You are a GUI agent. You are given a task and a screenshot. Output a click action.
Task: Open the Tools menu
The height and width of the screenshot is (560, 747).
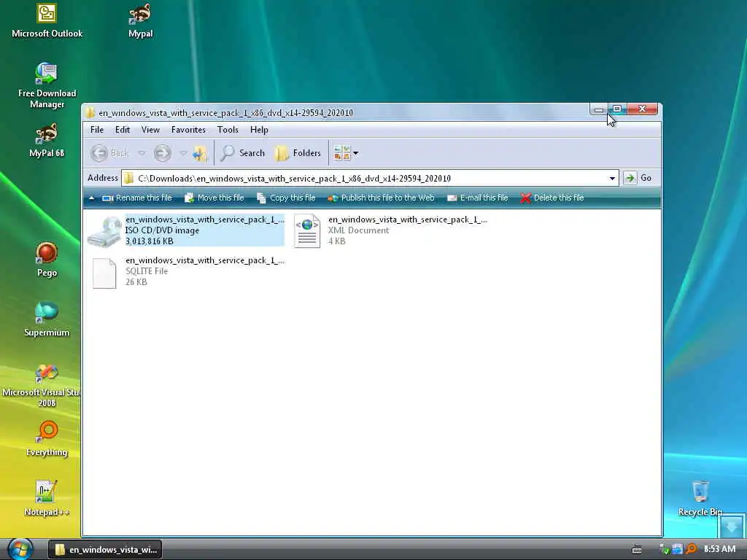(228, 130)
